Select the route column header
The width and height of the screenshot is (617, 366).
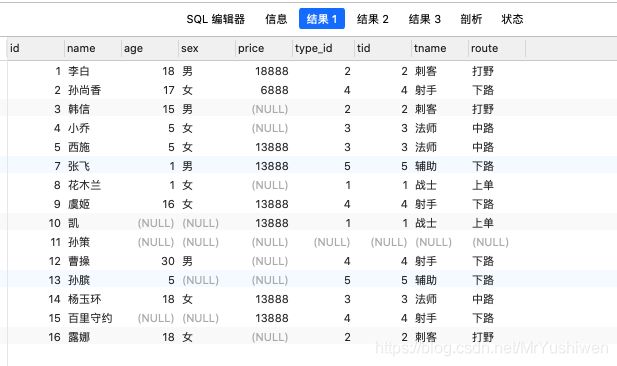tap(497, 48)
